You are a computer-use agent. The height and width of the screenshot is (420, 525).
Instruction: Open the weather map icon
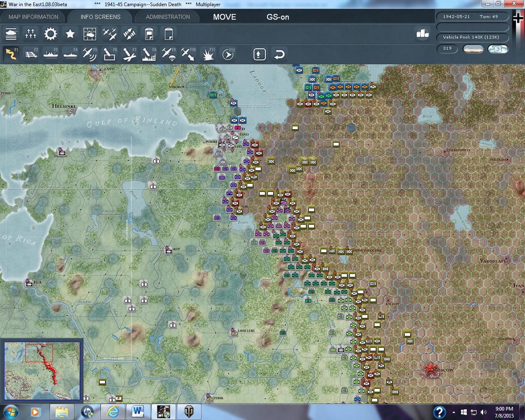click(90, 34)
